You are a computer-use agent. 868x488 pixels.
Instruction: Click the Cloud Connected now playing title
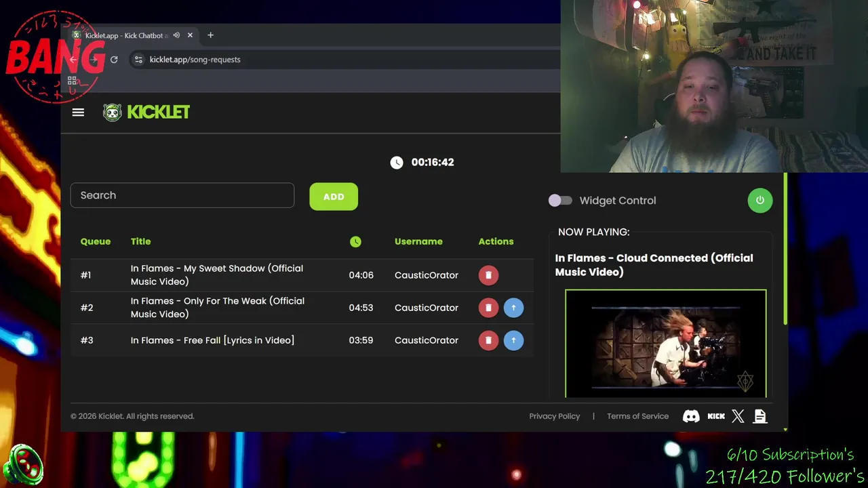tap(654, 265)
